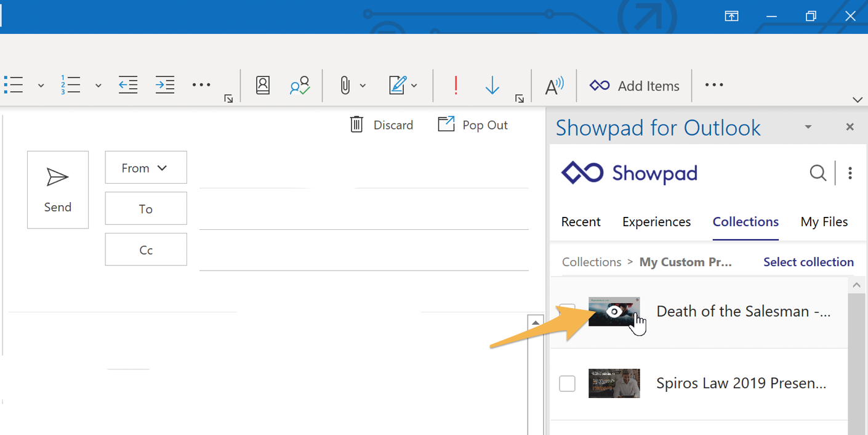Click into the To address field
The width and height of the screenshot is (868, 435).
tap(364, 209)
